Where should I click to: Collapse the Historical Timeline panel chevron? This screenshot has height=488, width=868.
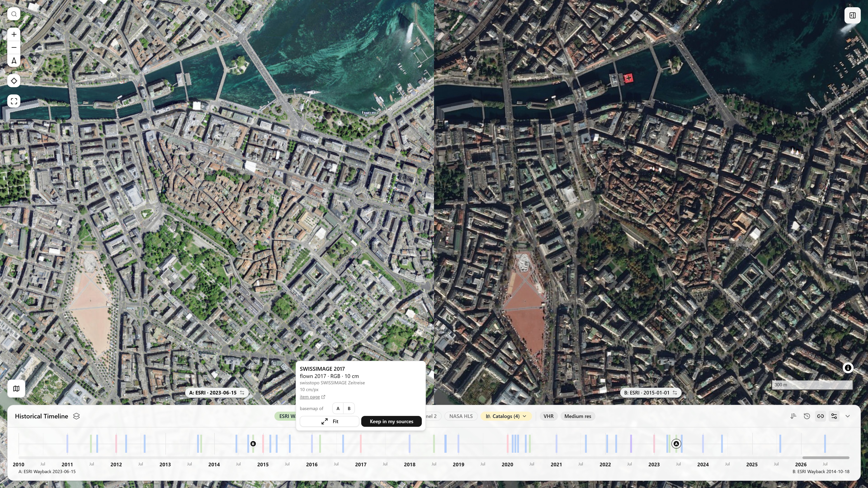pos(848,416)
